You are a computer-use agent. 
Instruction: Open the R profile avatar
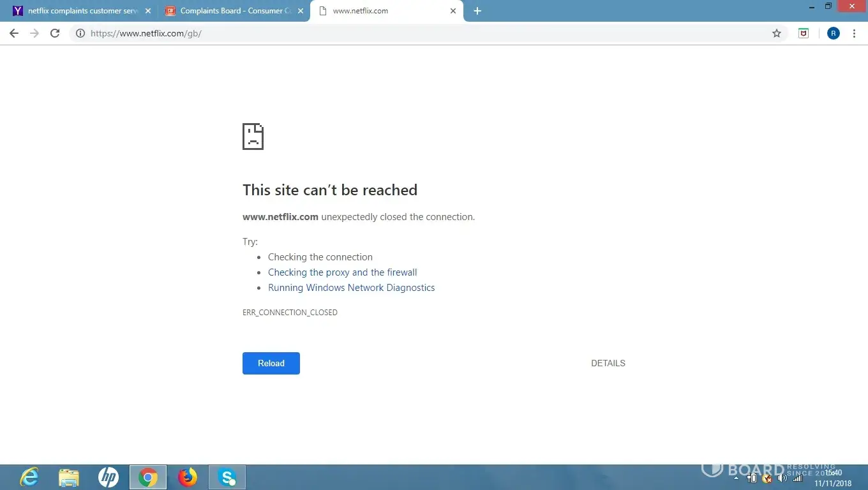pos(833,33)
